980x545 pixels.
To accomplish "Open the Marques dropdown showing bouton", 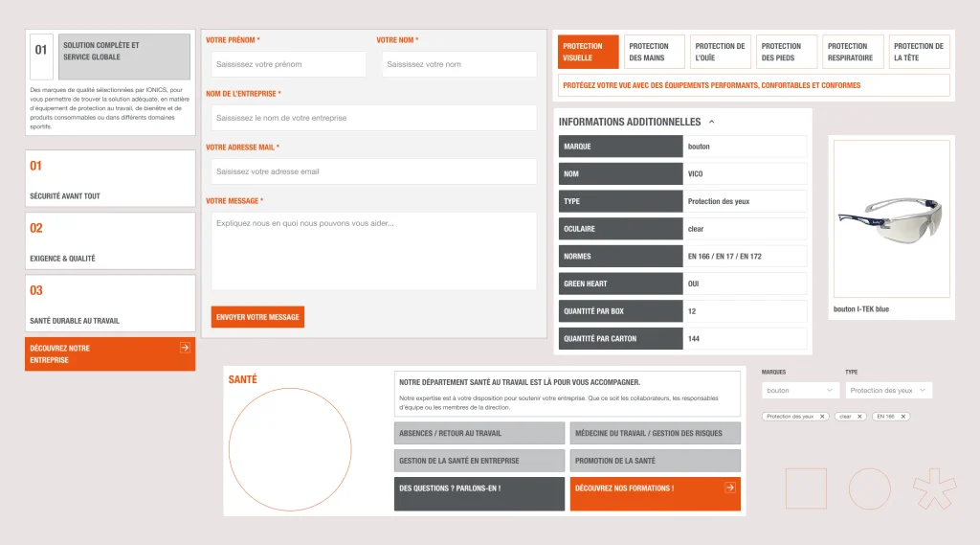I will pyautogui.click(x=799, y=391).
